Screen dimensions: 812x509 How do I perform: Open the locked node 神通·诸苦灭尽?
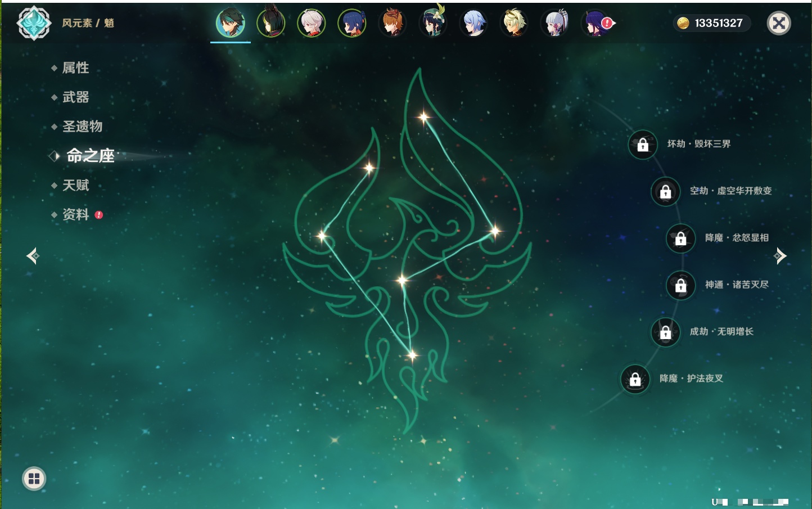(680, 286)
